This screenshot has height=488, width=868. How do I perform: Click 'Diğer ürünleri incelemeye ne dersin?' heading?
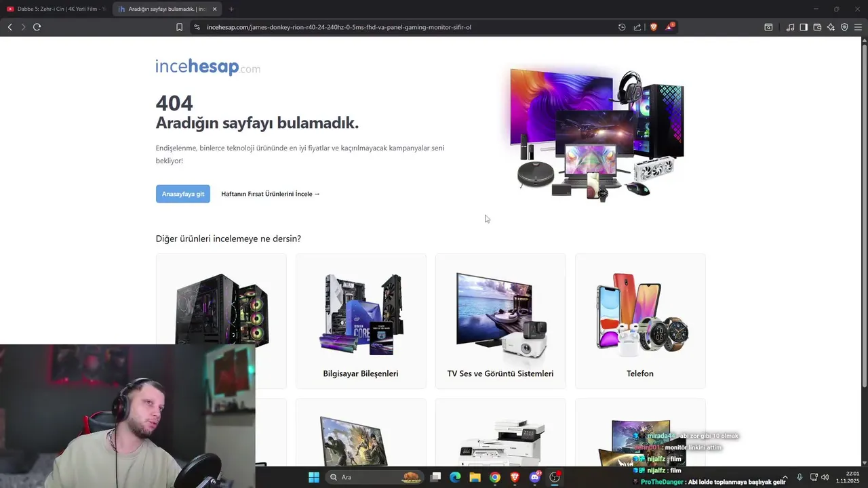click(x=229, y=239)
